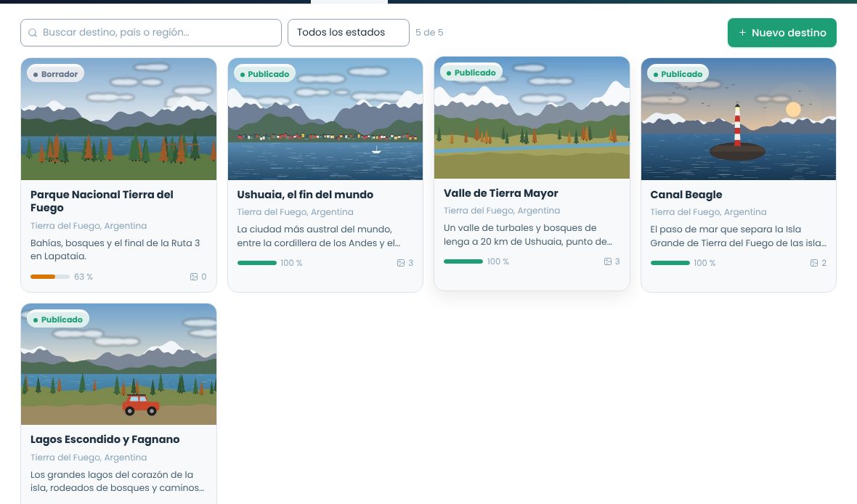
Task: Click the Ushuaia card progress bar
Action: (257, 263)
